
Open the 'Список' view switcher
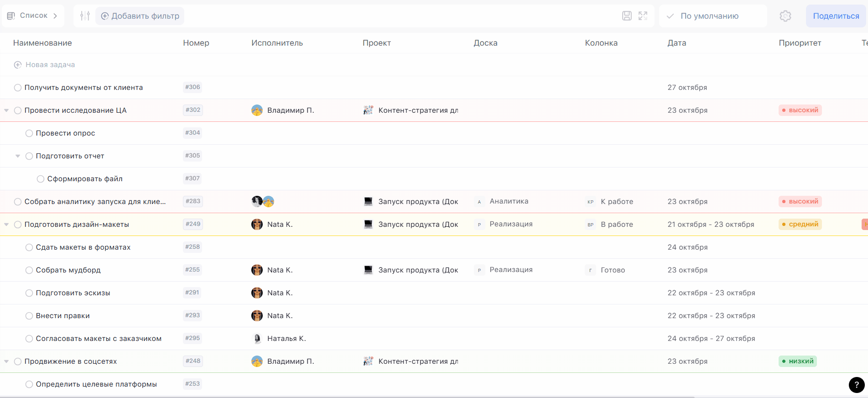pos(32,16)
